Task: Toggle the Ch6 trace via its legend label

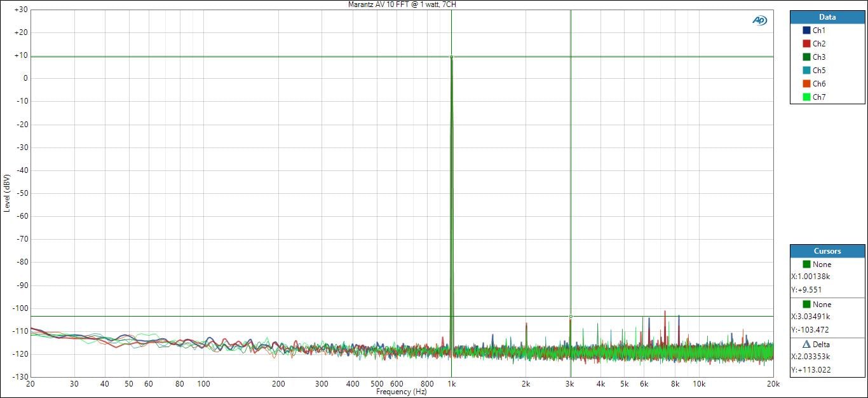Action: (x=819, y=84)
